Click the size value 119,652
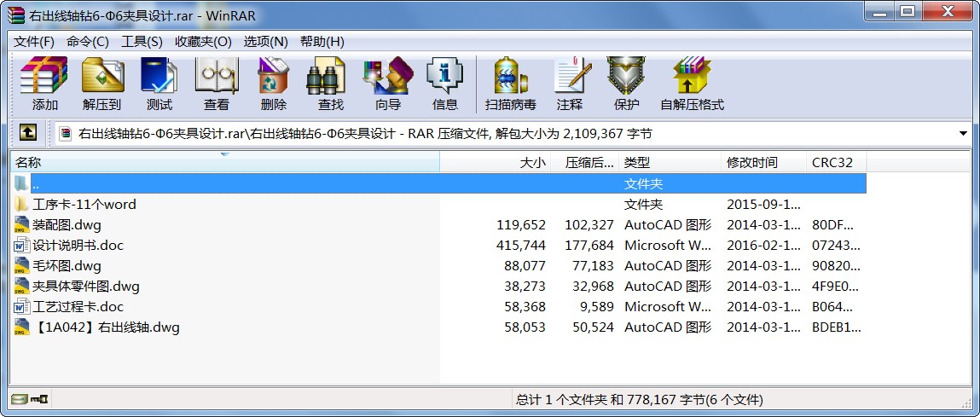Viewport: 980px width, 417px height. pyautogui.click(x=521, y=224)
